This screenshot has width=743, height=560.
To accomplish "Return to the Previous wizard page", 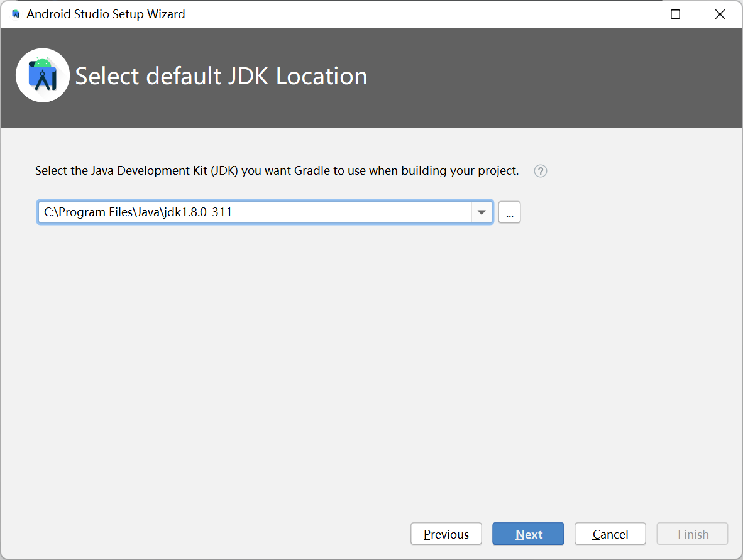I will click(x=446, y=534).
